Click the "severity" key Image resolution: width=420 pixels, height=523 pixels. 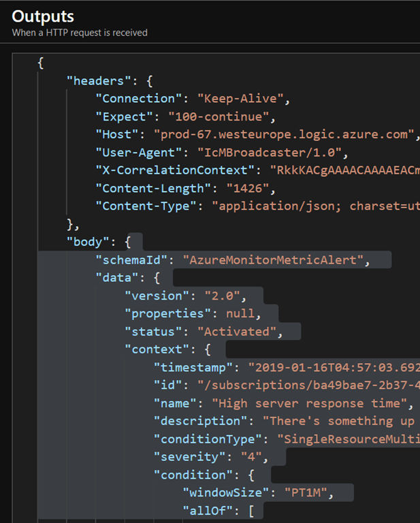(x=189, y=457)
